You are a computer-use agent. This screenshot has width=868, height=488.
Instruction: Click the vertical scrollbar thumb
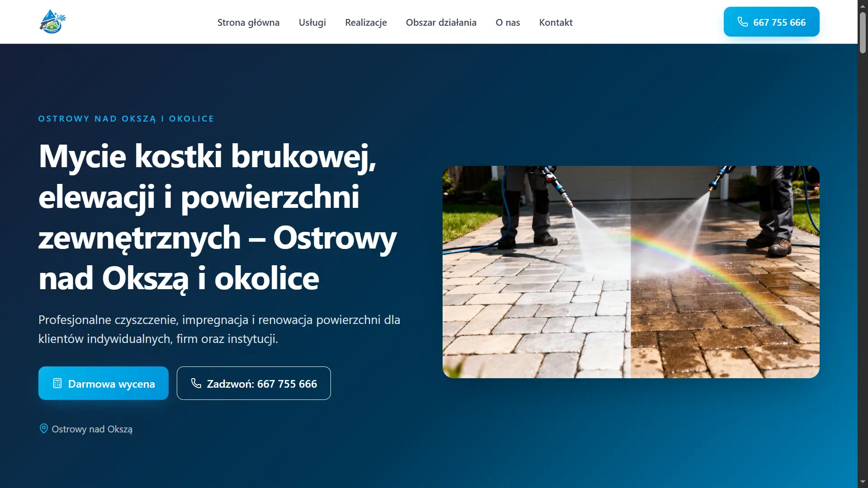pos(863,33)
